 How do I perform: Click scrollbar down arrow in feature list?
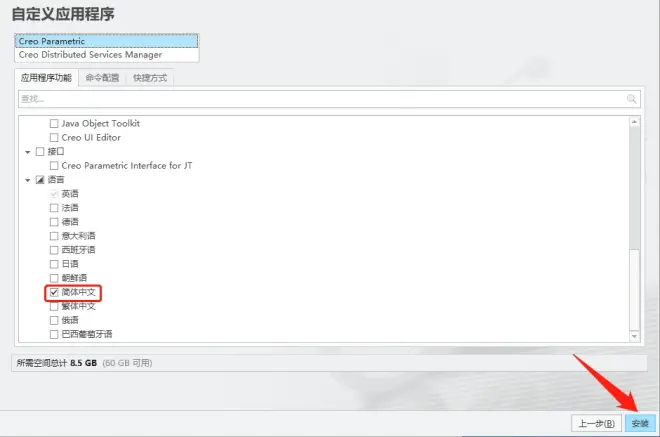click(634, 336)
